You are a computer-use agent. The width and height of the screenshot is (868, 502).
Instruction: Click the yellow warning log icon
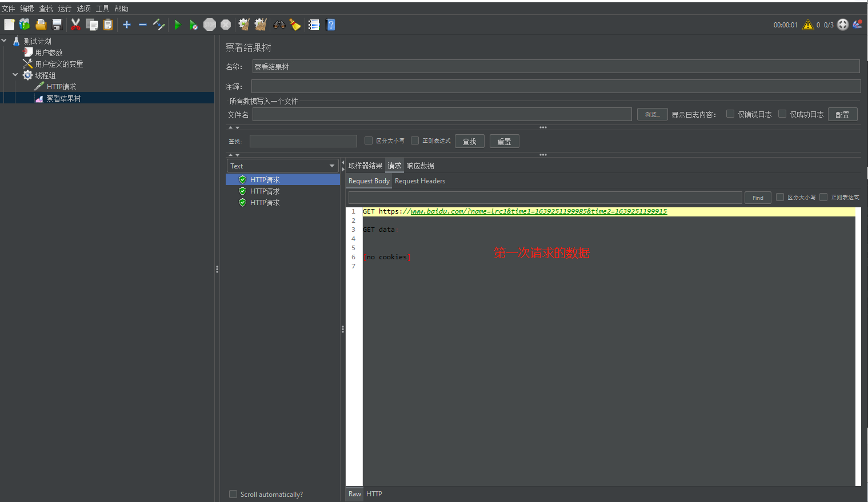[807, 25]
